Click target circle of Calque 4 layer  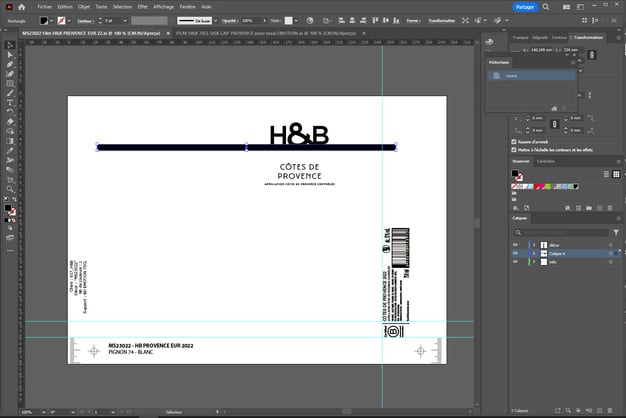(x=610, y=254)
